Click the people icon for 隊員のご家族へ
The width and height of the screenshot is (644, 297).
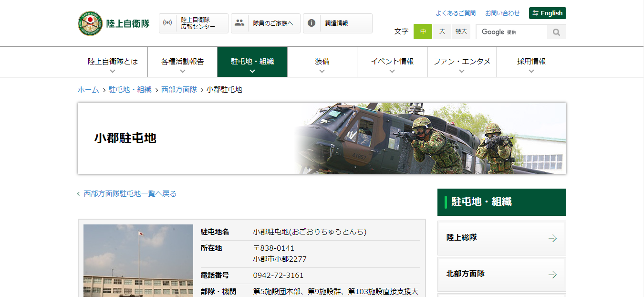click(239, 22)
